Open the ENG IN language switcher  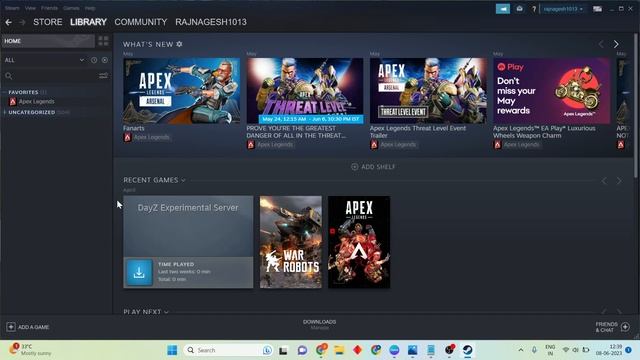pyautogui.click(x=550, y=350)
